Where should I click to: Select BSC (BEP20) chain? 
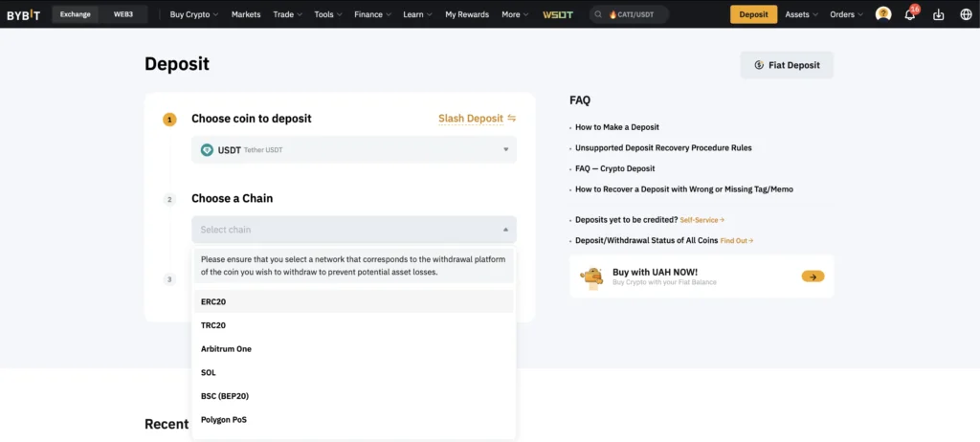tap(354, 396)
